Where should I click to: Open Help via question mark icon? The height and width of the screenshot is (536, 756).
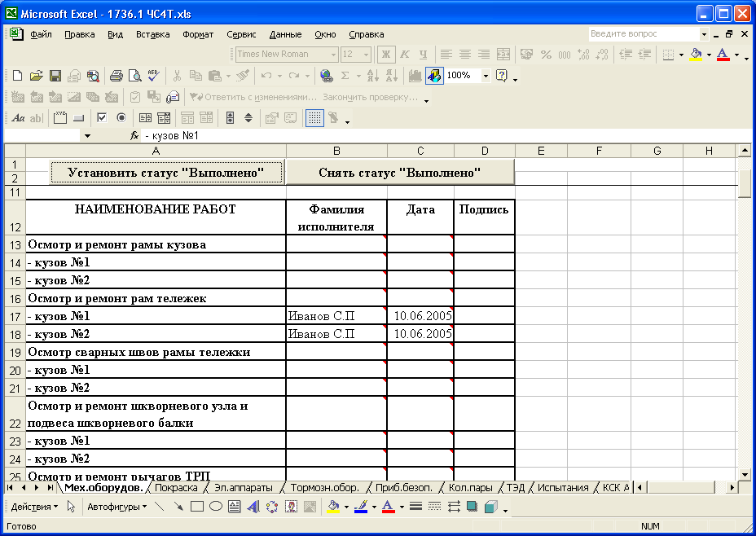[502, 76]
